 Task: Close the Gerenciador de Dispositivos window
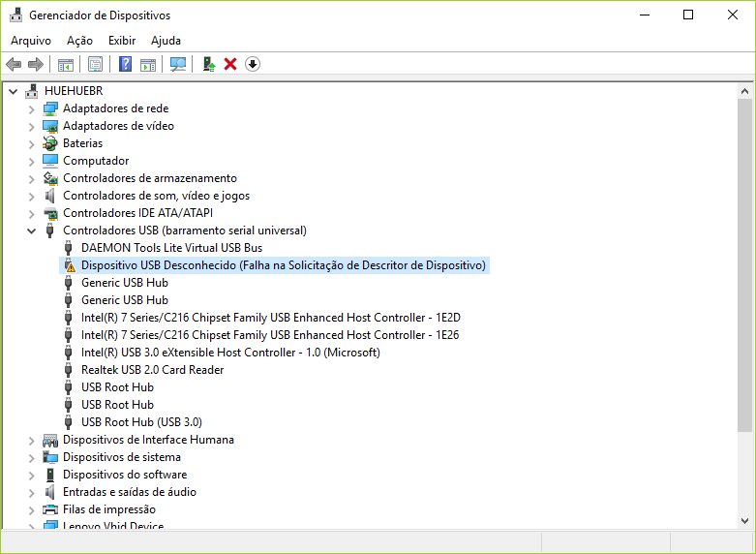pos(733,15)
